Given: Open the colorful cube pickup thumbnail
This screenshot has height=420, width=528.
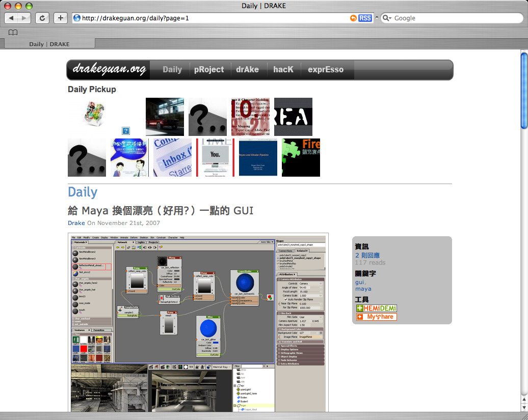Looking at the screenshot, I should [94, 115].
